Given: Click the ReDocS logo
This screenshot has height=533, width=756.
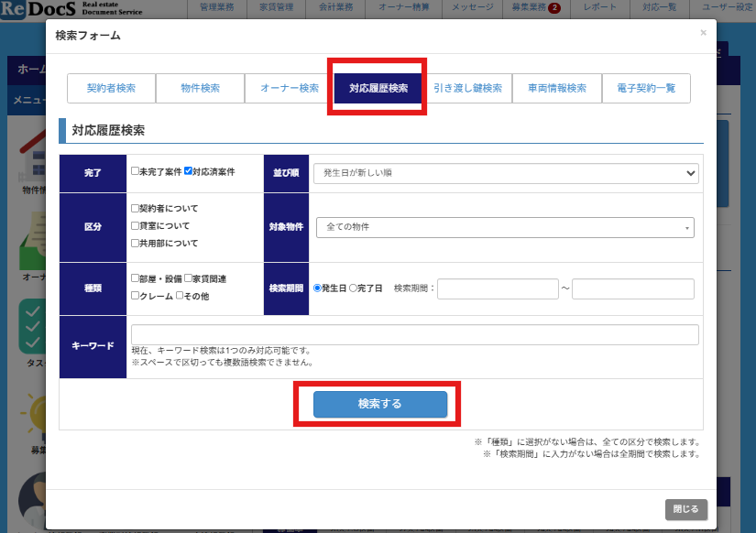Looking at the screenshot, I should pyautogui.click(x=71, y=8).
